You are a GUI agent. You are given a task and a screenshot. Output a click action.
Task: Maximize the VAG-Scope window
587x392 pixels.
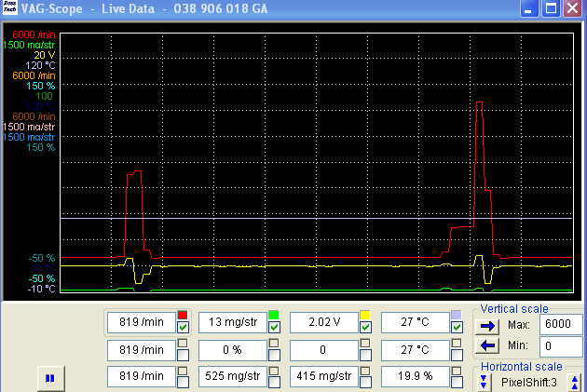tap(551, 9)
